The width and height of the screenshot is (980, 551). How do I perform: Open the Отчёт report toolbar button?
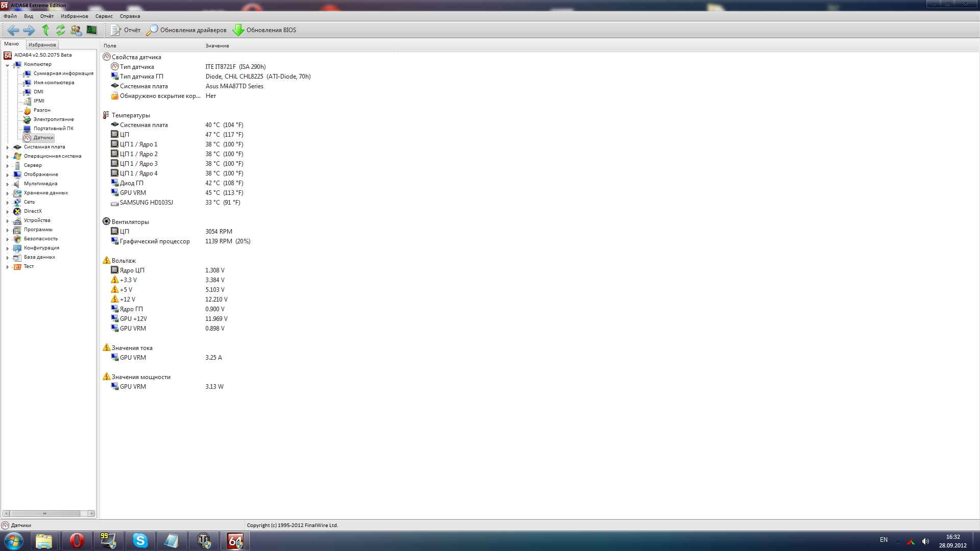[x=126, y=30]
